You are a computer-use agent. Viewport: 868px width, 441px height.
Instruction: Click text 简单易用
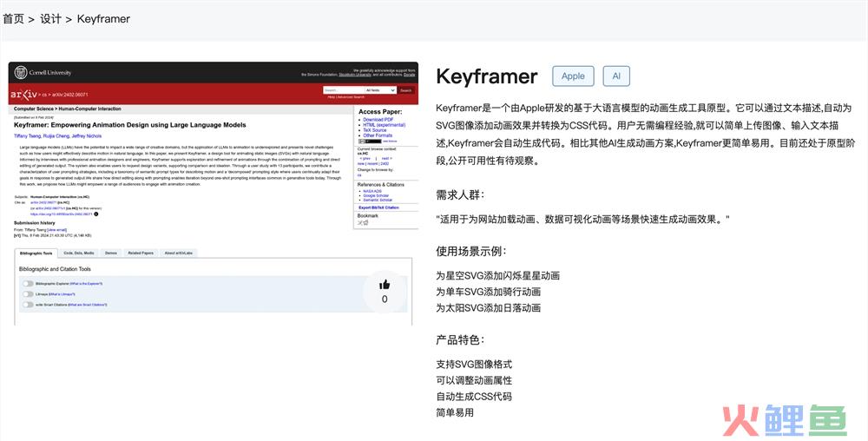coord(455,412)
